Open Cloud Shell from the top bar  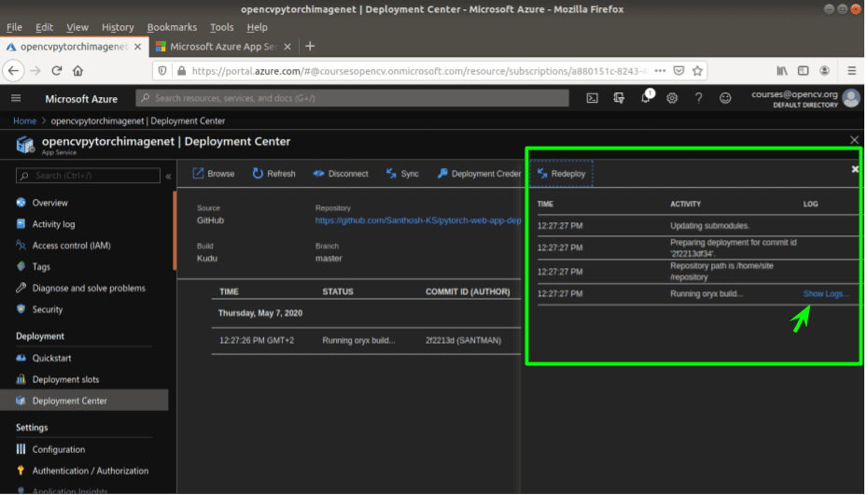tap(593, 99)
